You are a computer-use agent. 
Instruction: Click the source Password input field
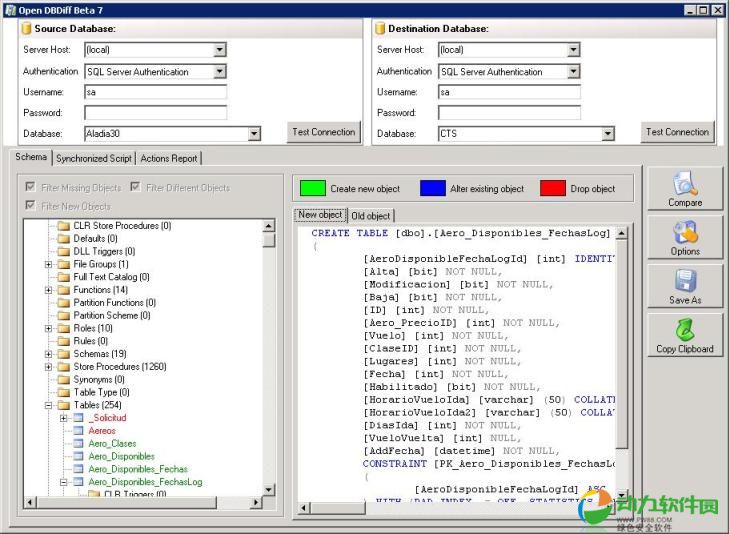tap(155, 113)
